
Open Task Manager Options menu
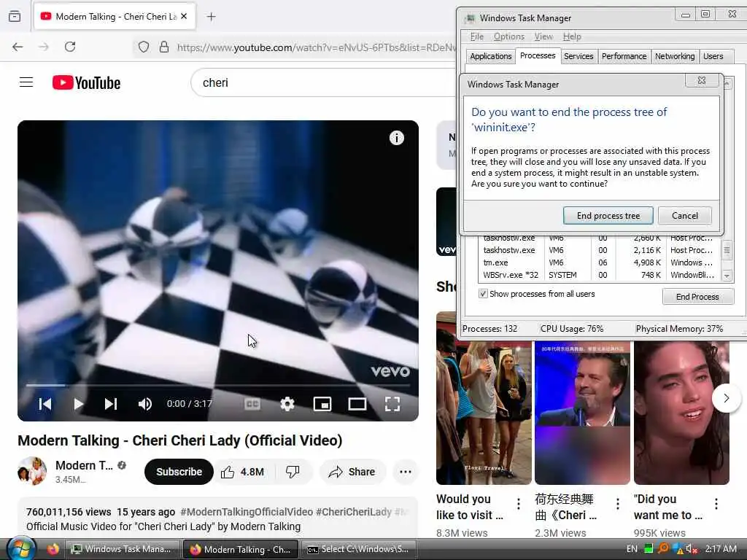(x=508, y=36)
